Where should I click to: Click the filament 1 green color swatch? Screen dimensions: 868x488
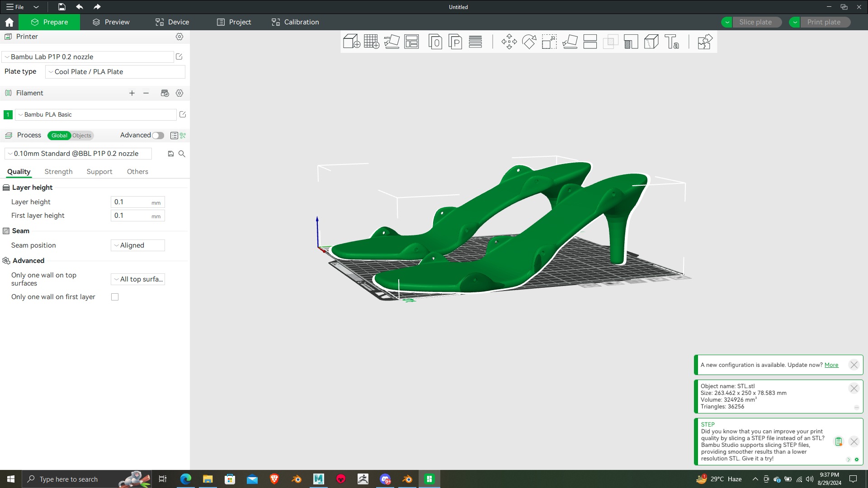(x=8, y=115)
